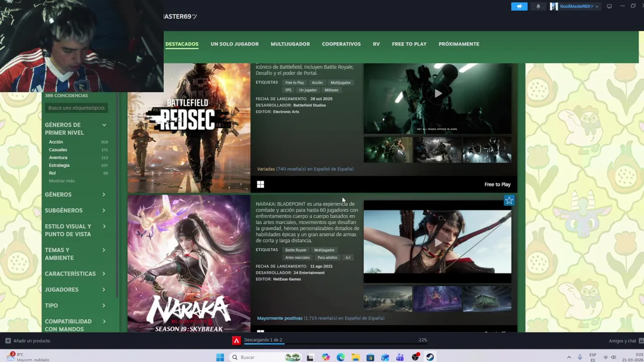
Task: Switch to the Destacados tab
Action: click(x=182, y=44)
